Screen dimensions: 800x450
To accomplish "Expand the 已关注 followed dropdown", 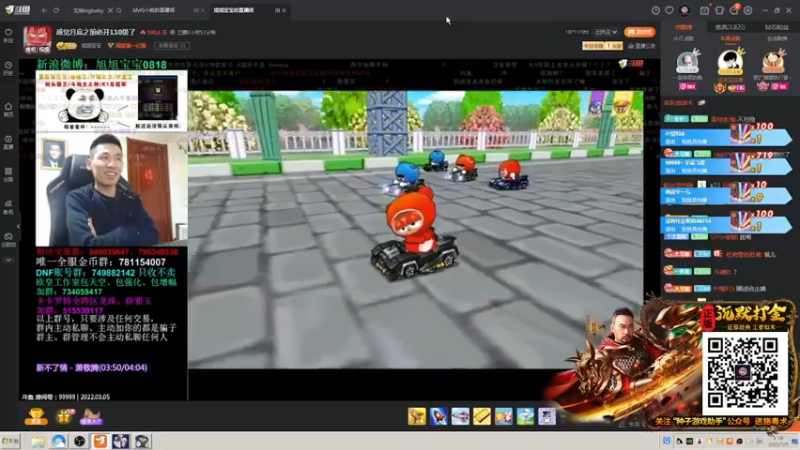I will pyautogui.click(x=606, y=32).
